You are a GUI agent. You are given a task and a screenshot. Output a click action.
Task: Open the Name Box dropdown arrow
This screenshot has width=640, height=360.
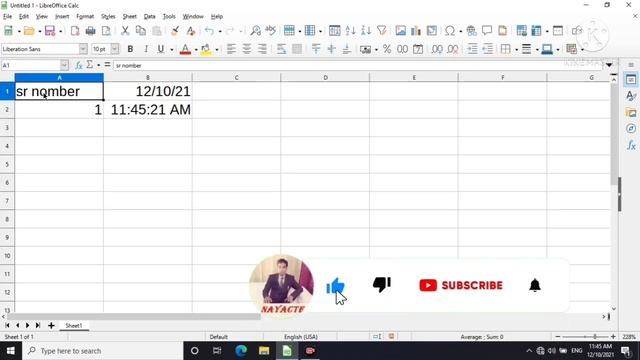(x=64, y=65)
